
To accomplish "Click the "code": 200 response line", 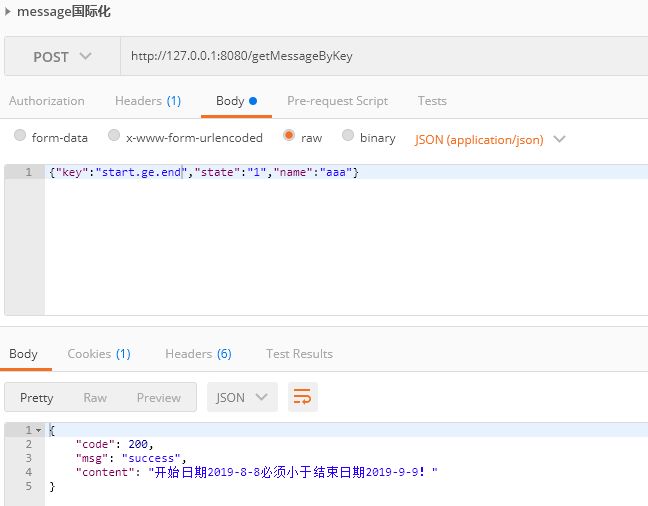I will 114,444.
